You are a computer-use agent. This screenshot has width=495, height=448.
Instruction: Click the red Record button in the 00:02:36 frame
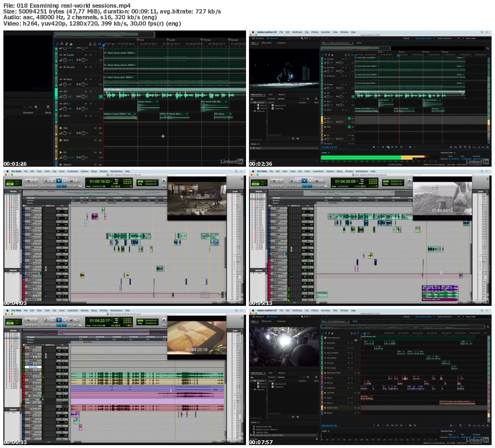click(406, 147)
